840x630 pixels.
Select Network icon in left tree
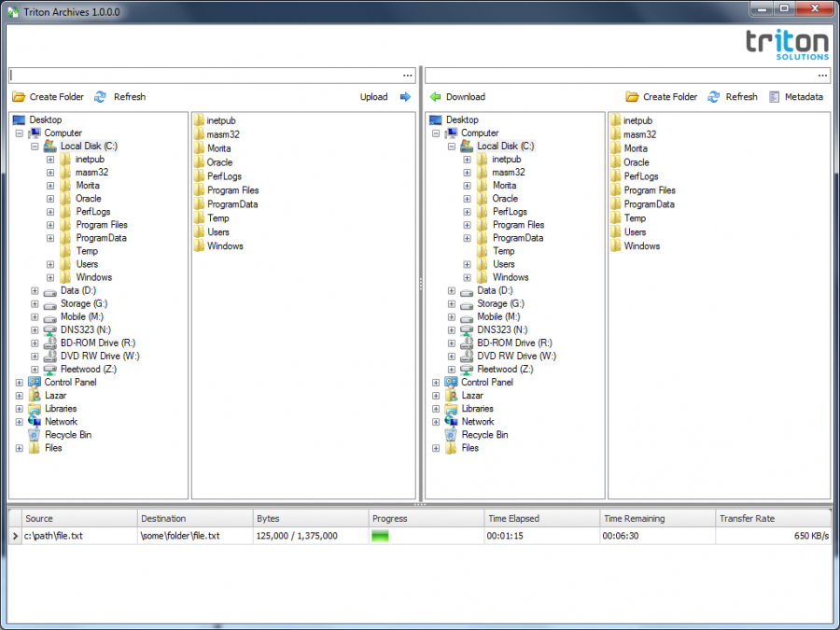point(35,422)
